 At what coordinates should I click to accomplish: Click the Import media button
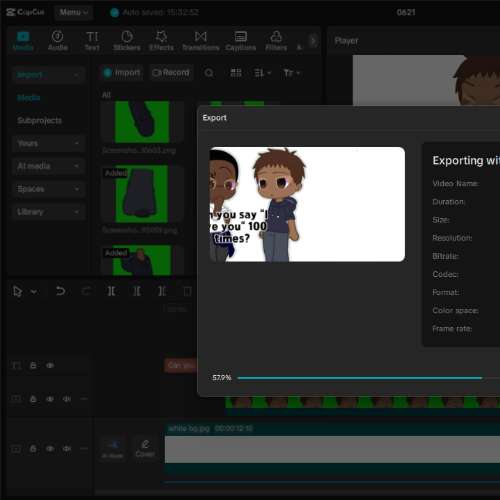[x=122, y=73]
